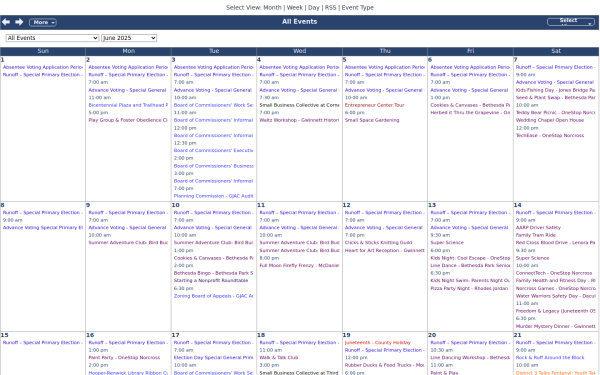Go to next month with right arrow
The image size is (600, 375).
[x=19, y=22]
